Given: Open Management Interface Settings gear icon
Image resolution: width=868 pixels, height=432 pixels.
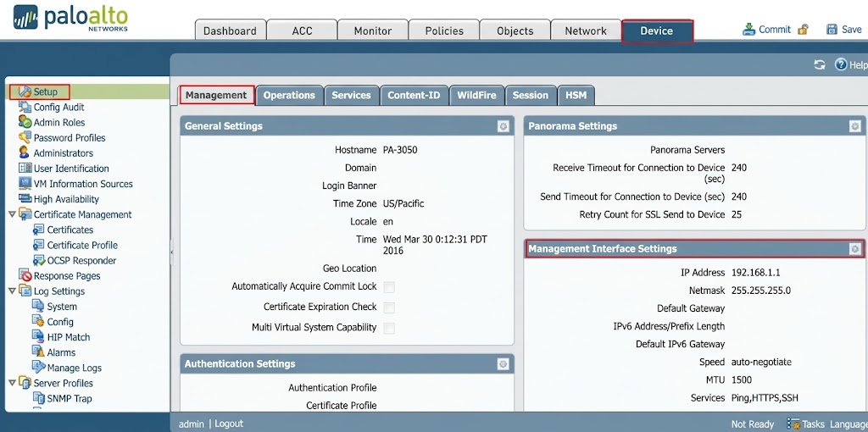Looking at the screenshot, I should (854, 249).
